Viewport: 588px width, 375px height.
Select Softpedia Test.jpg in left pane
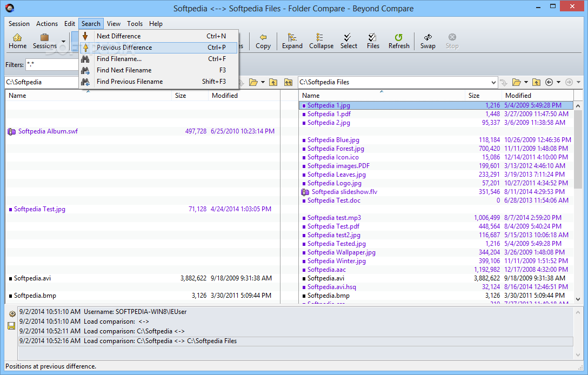point(143,209)
